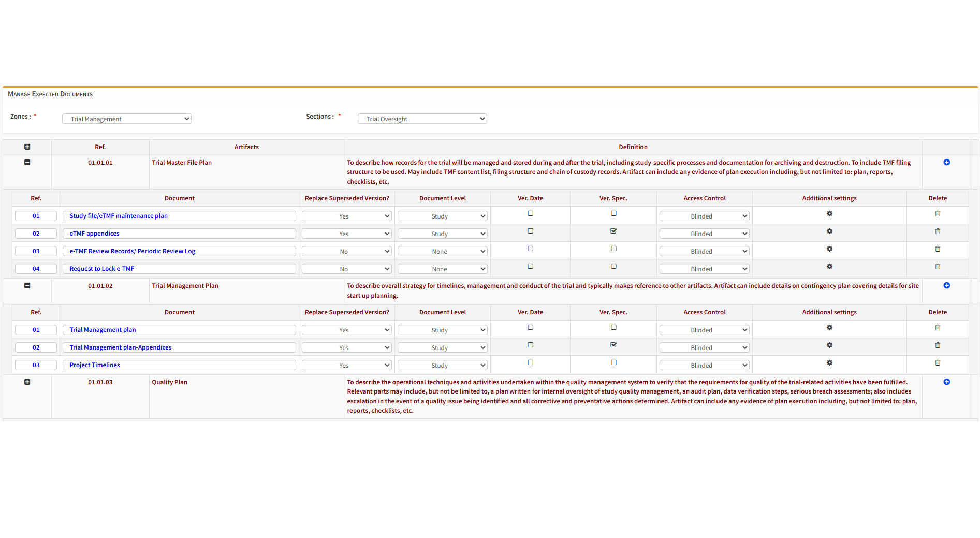
Task: Add a new document under Trial Master File Plan
Action: (x=947, y=162)
